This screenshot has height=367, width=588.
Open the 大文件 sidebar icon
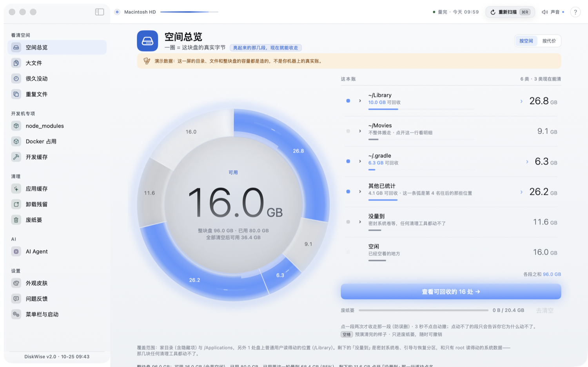click(x=16, y=63)
